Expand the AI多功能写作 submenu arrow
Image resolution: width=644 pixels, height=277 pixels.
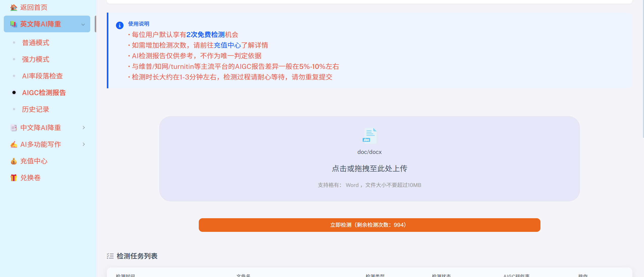point(84,144)
